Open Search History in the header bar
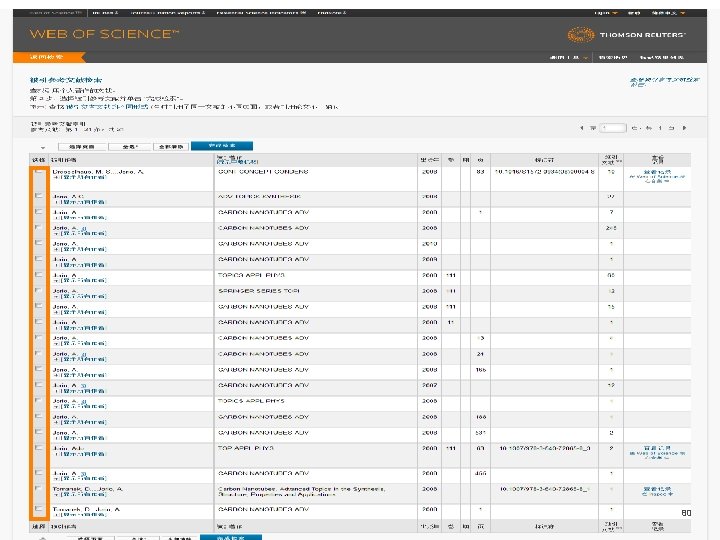 [x=613, y=57]
